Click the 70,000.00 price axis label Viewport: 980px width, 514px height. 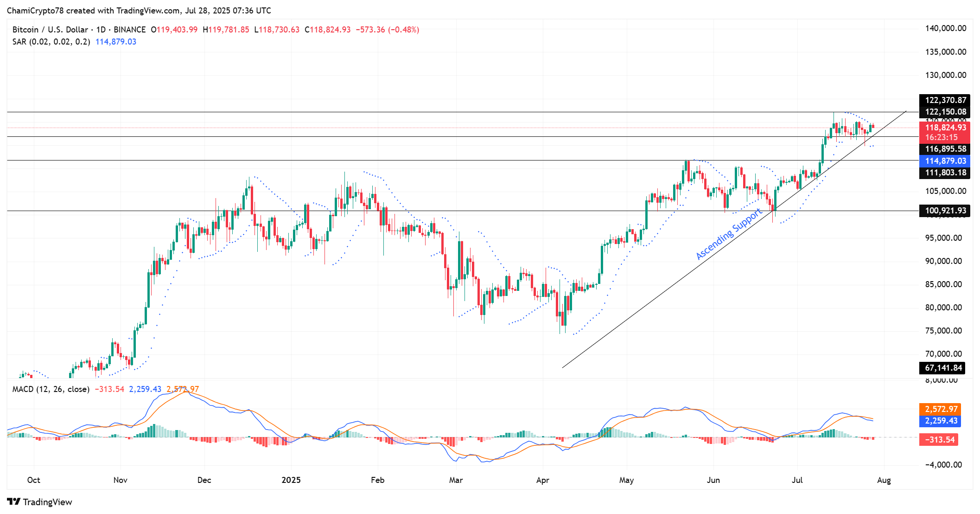tap(943, 354)
